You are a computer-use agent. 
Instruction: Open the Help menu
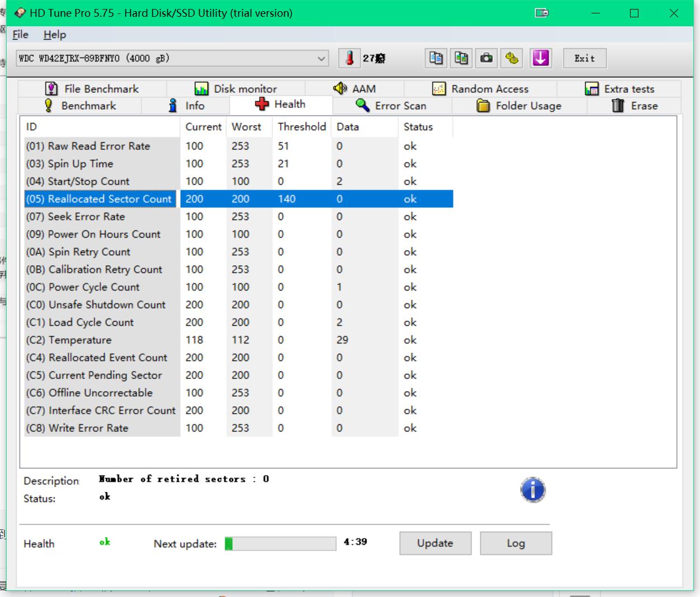click(x=54, y=35)
